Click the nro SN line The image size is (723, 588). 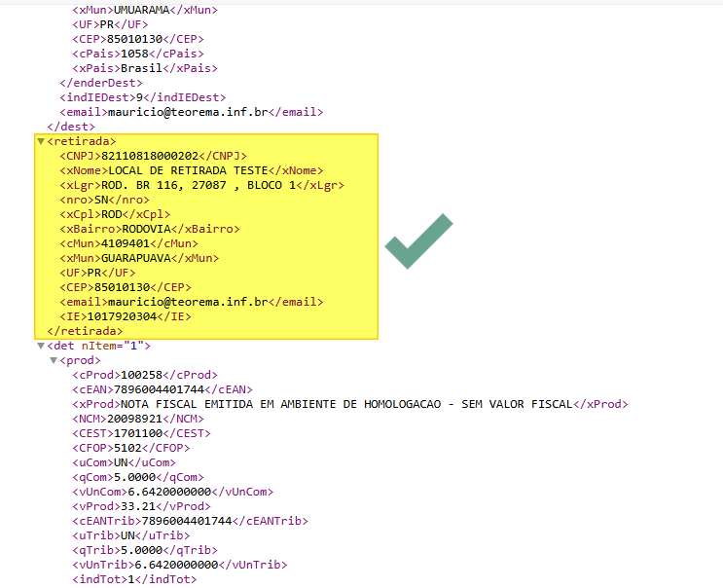[x=105, y=200]
